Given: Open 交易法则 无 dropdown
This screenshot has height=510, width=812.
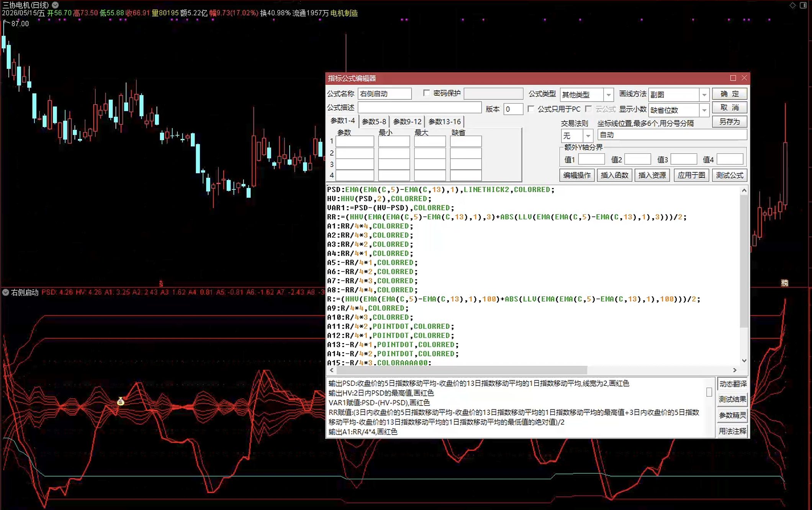Looking at the screenshot, I should 588,136.
